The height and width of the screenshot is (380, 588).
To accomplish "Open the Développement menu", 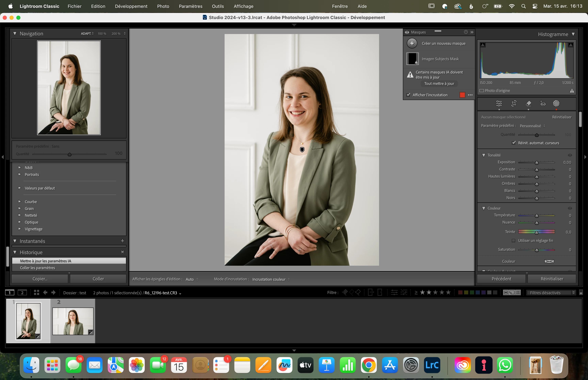I will [131, 6].
